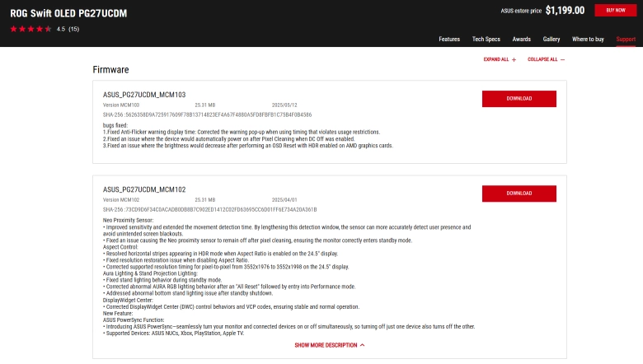The image size is (643, 364).
Task: Click the 'Neo Proximity Sensor:' heading
Action: (128, 220)
